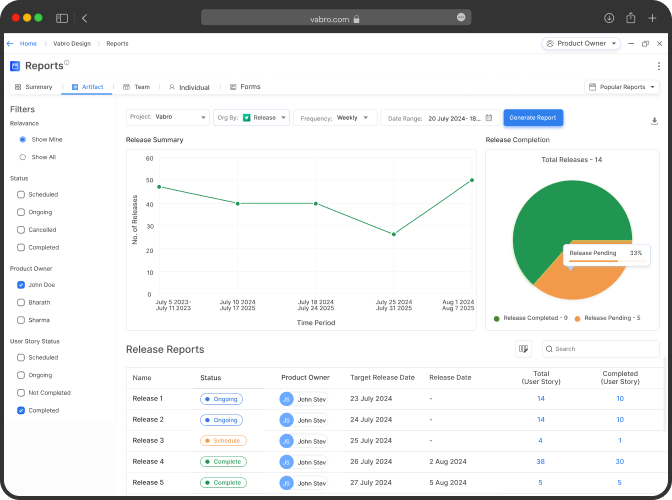This screenshot has width=672, height=500.
Task: Switch to the Team tab
Action: (136, 87)
